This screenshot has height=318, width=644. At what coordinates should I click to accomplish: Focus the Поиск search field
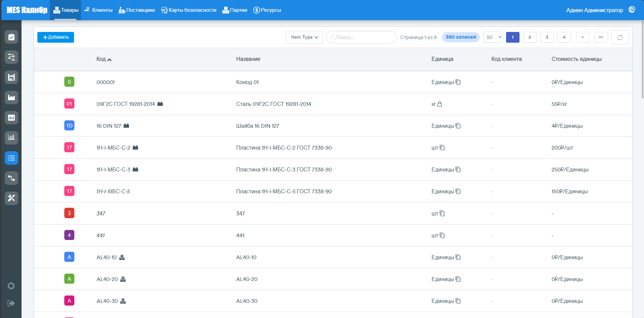click(x=361, y=37)
